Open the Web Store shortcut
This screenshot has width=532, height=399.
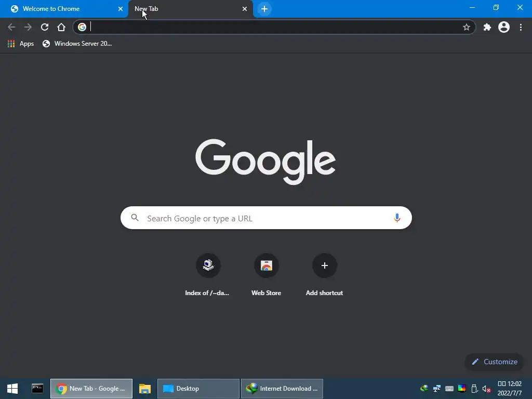(267, 275)
